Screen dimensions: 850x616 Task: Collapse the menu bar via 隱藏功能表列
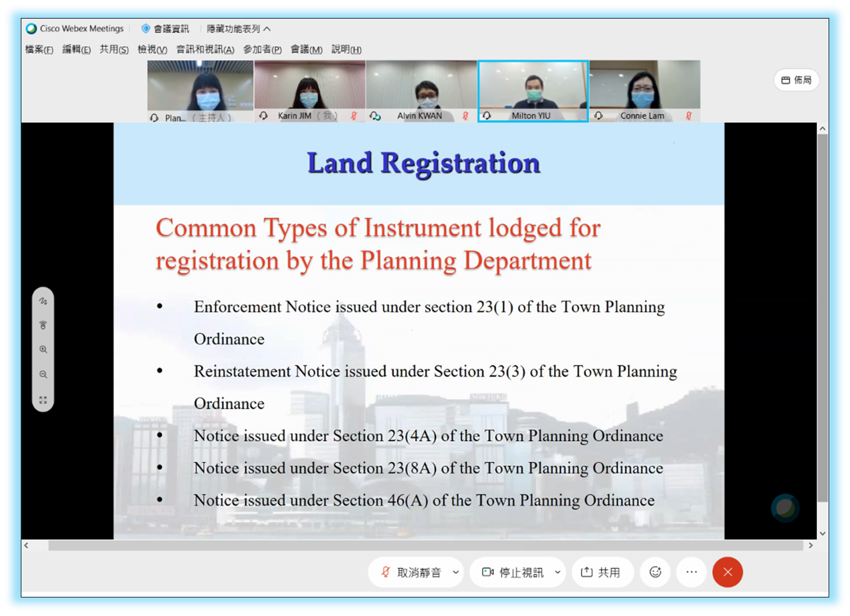coord(237,28)
